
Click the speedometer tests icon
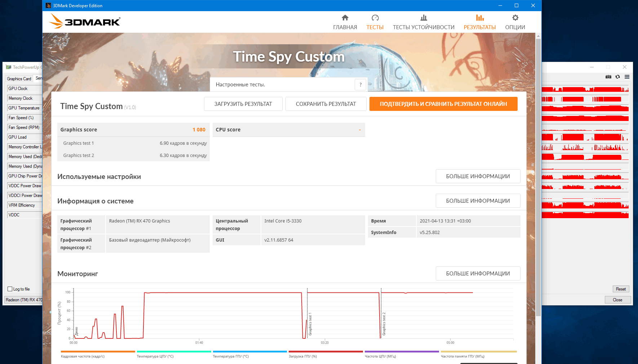(x=375, y=18)
